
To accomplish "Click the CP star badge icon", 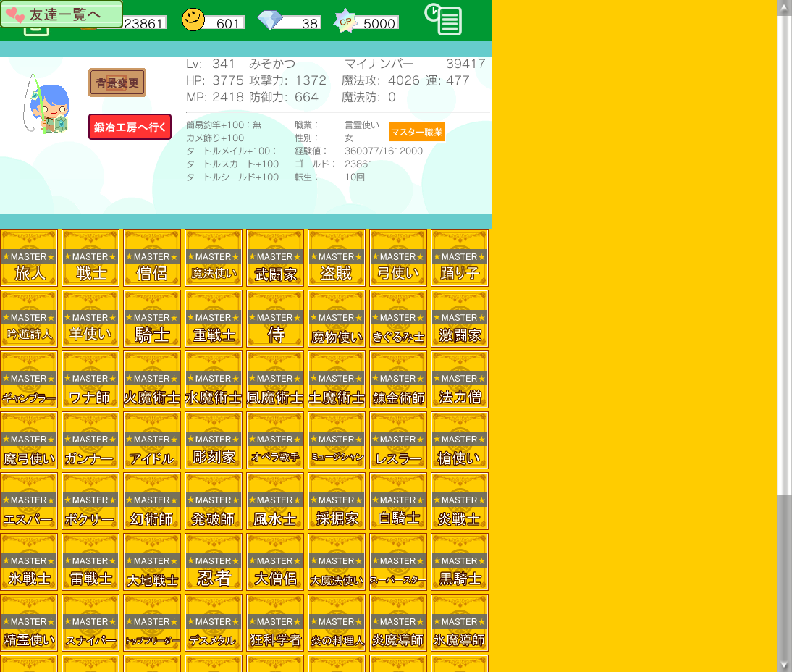I will pos(345,22).
